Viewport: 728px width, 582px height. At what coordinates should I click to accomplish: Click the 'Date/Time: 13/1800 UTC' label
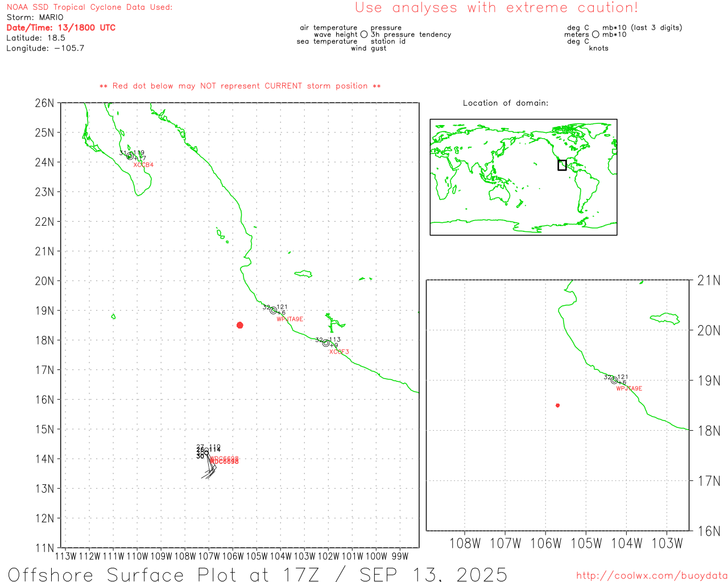(61, 28)
